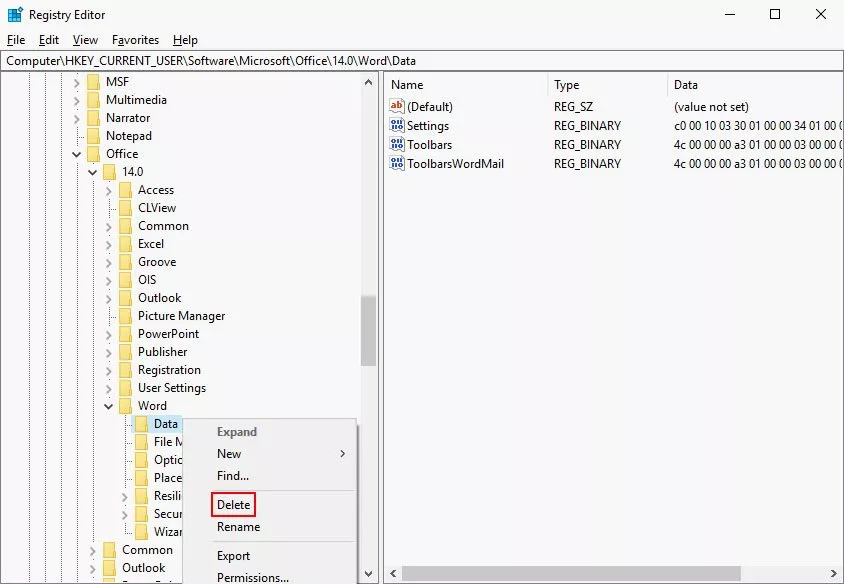
Task: Click the Picture Manager folder icon
Action: click(125, 316)
